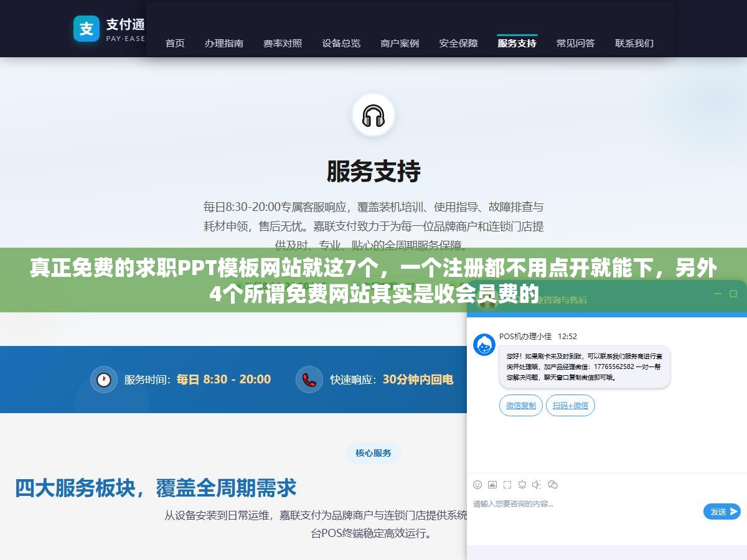The width and height of the screenshot is (747, 560).
Task: Click the 四大服务板块，覆盖全周期需求 heading
Action: [156, 488]
